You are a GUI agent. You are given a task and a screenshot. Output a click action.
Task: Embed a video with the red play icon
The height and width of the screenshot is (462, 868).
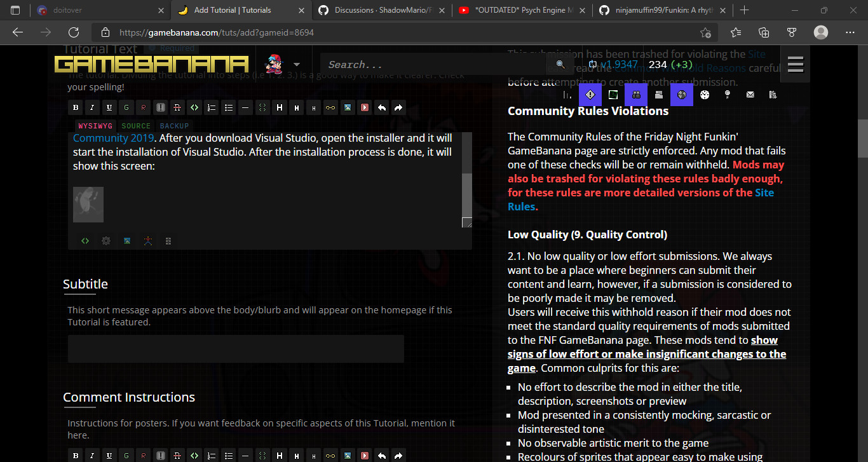coord(364,107)
